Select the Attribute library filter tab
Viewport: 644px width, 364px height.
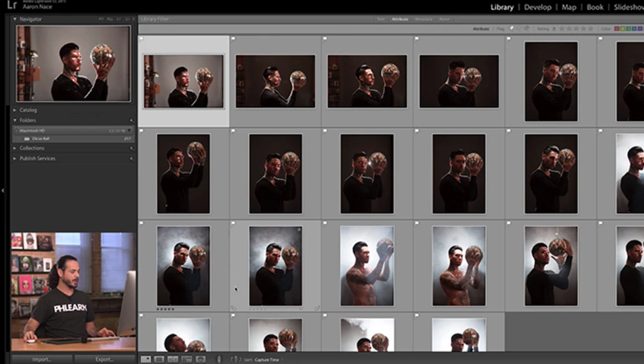pyautogui.click(x=399, y=20)
